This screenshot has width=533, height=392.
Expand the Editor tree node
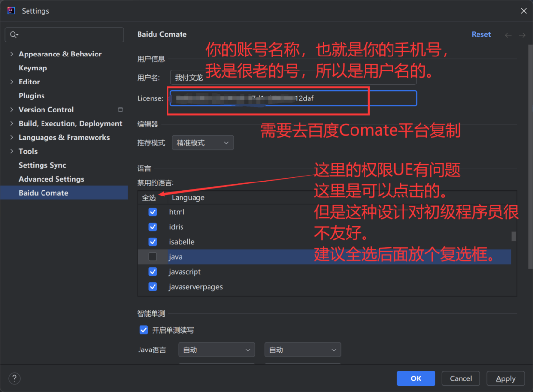click(x=12, y=82)
